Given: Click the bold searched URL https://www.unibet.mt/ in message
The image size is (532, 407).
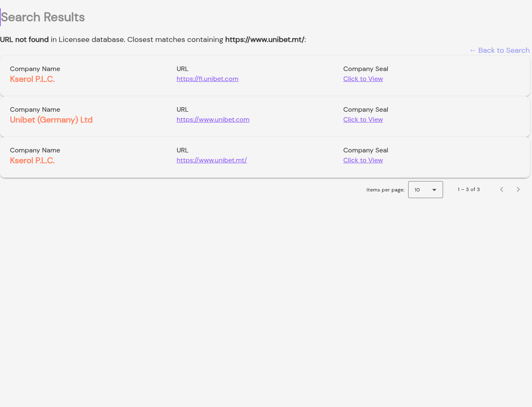Looking at the screenshot, I should 265,39.
